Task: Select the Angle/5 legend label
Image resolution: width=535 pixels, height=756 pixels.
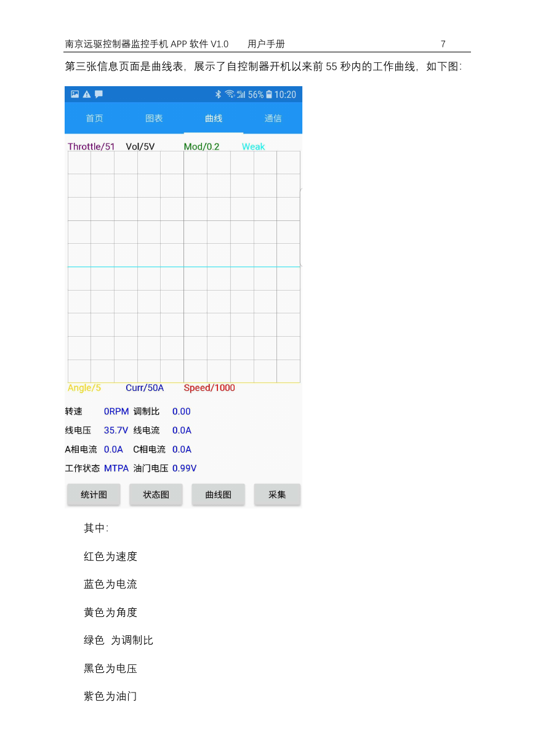Action: pos(84,388)
